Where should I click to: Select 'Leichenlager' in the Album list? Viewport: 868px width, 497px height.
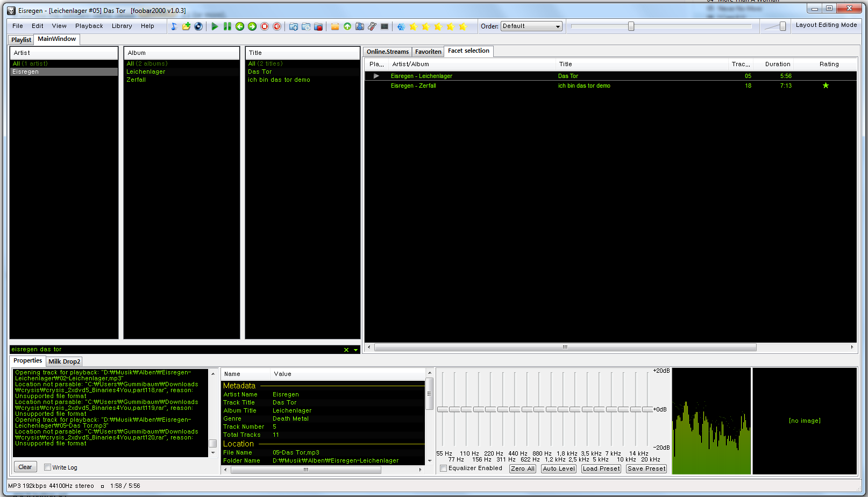(x=182, y=72)
